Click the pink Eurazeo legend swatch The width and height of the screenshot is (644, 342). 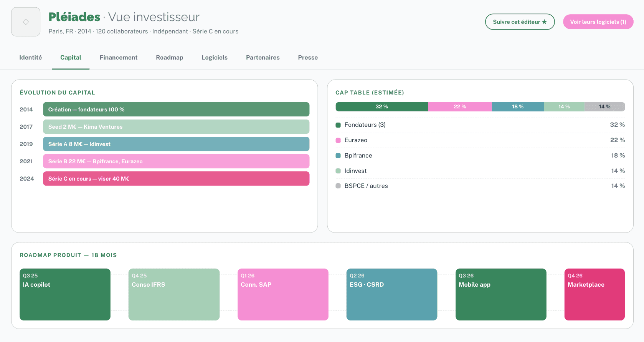coord(338,140)
